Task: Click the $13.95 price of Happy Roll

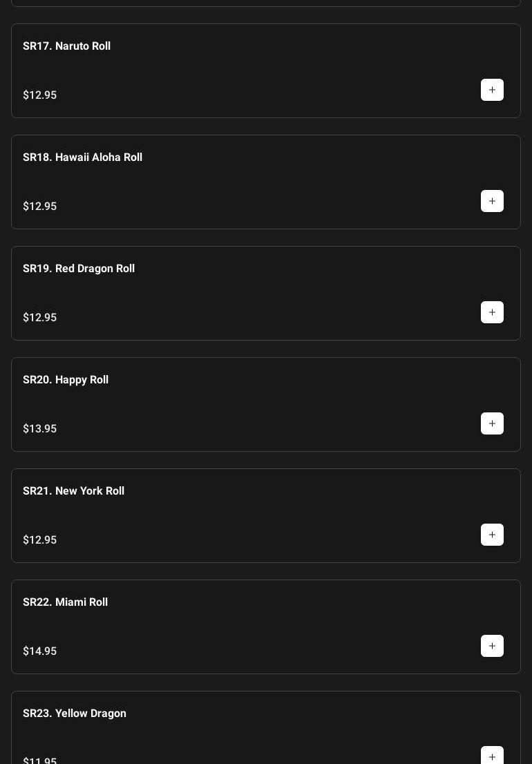Action: click(x=39, y=429)
